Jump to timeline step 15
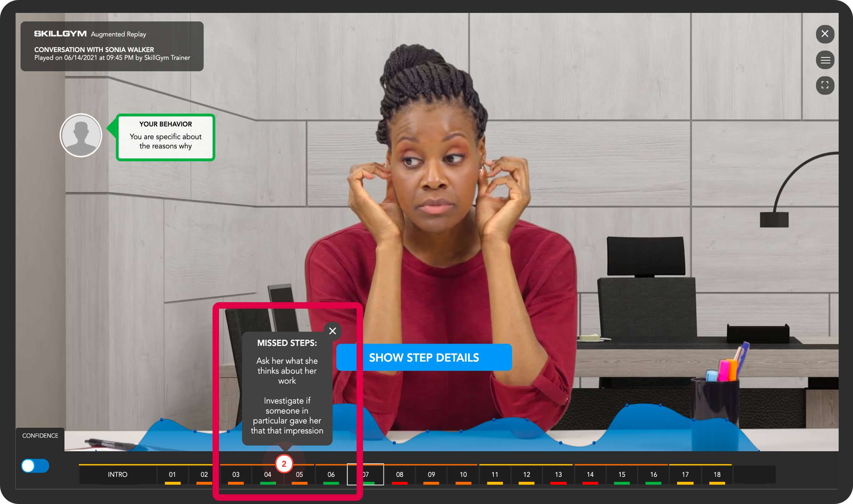This screenshot has height=504, width=853. [x=622, y=475]
